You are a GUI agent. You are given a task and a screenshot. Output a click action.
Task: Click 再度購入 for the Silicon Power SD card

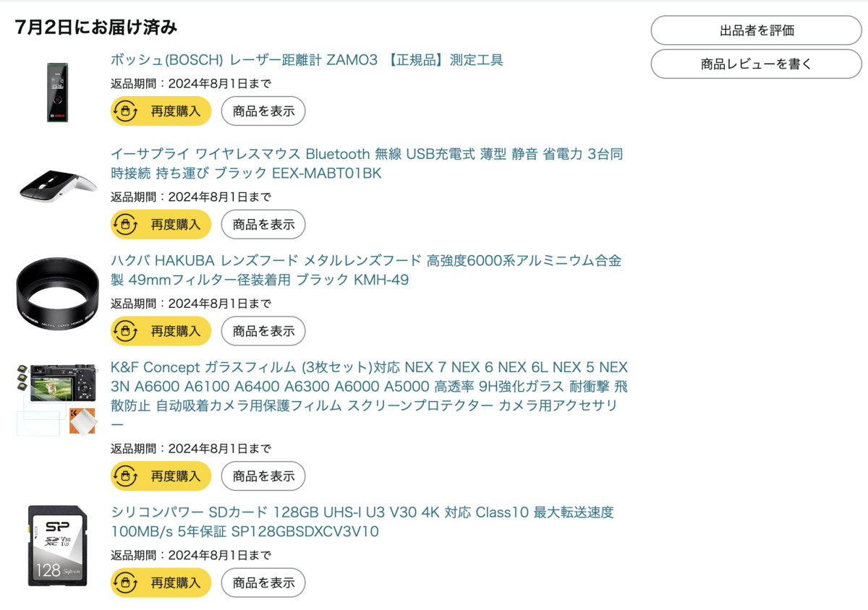click(161, 583)
